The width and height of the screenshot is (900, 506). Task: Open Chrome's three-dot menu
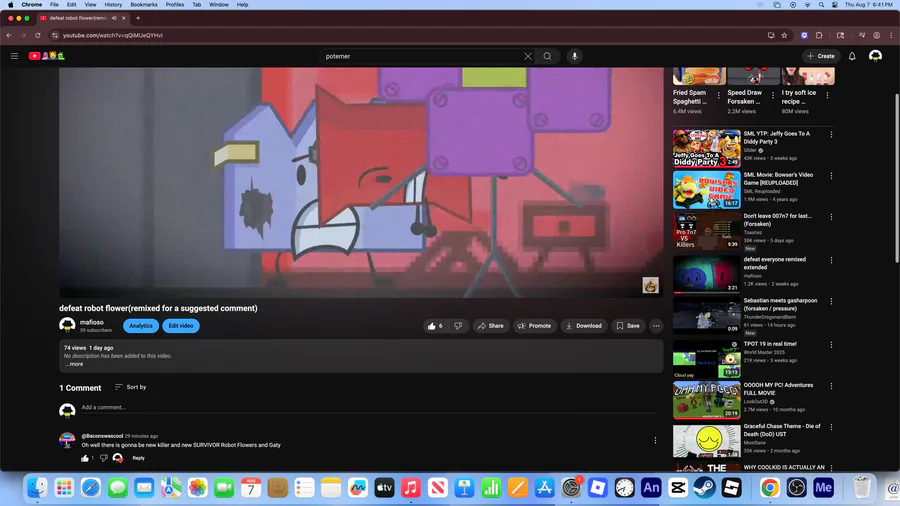(x=891, y=36)
